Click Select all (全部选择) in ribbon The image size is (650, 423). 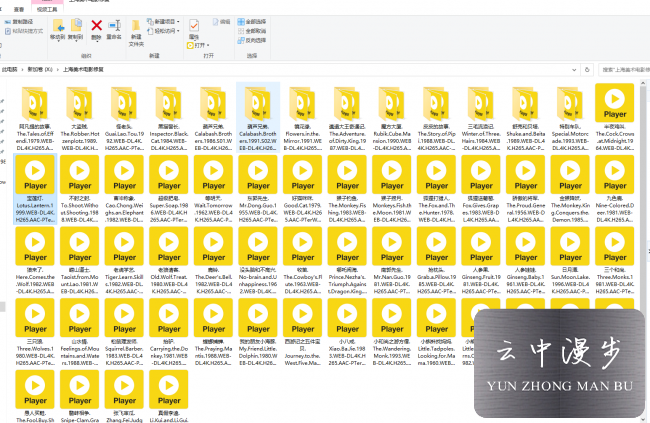[252, 22]
